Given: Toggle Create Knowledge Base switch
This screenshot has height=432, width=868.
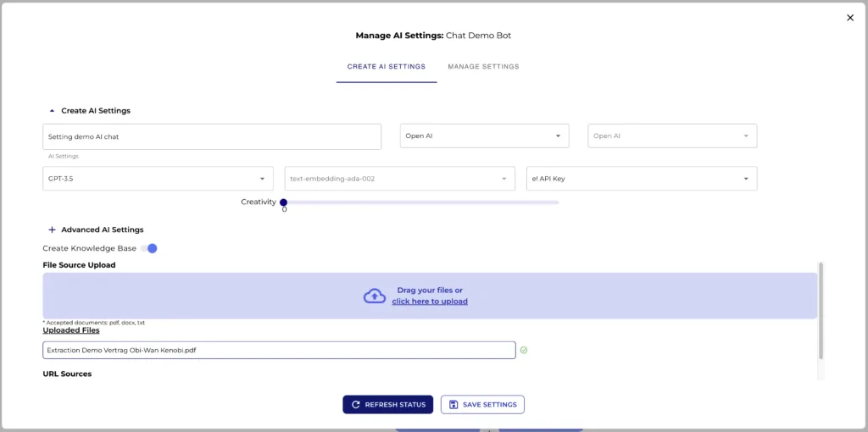Looking at the screenshot, I should (149, 248).
